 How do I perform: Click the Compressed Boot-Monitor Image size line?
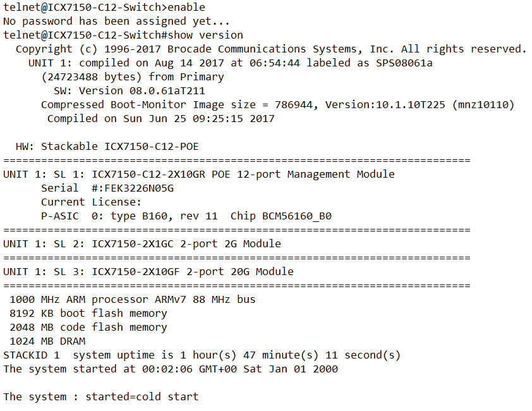point(277,105)
